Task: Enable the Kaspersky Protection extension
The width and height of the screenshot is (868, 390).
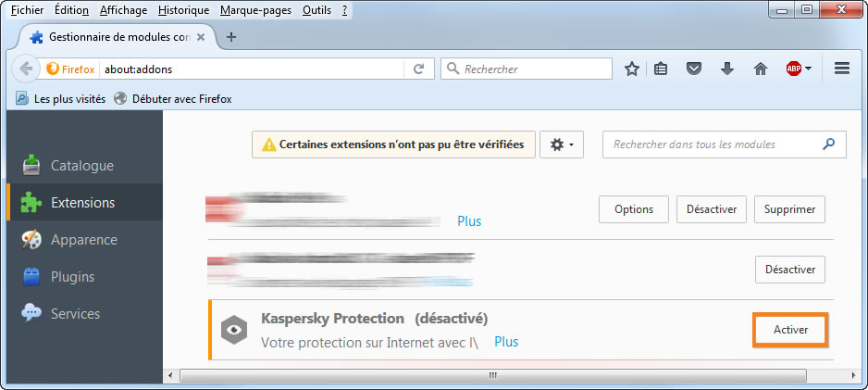Action: click(x=790, y=329)
